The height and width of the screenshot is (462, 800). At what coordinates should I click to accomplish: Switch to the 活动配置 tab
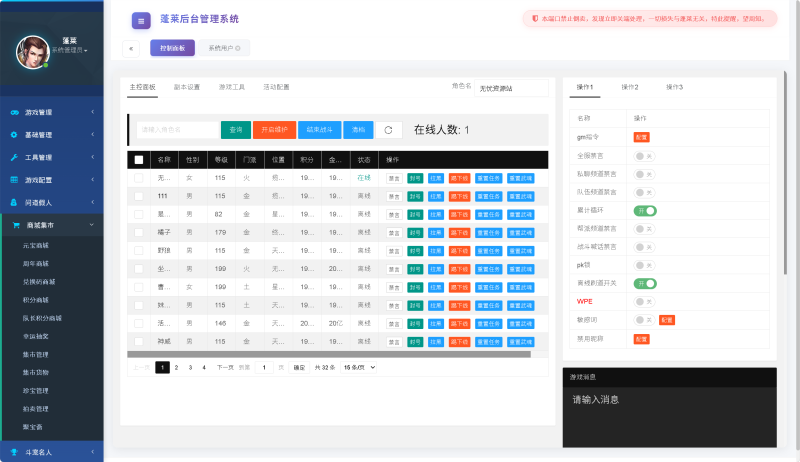pyautogui.click(x=277, y=87)
